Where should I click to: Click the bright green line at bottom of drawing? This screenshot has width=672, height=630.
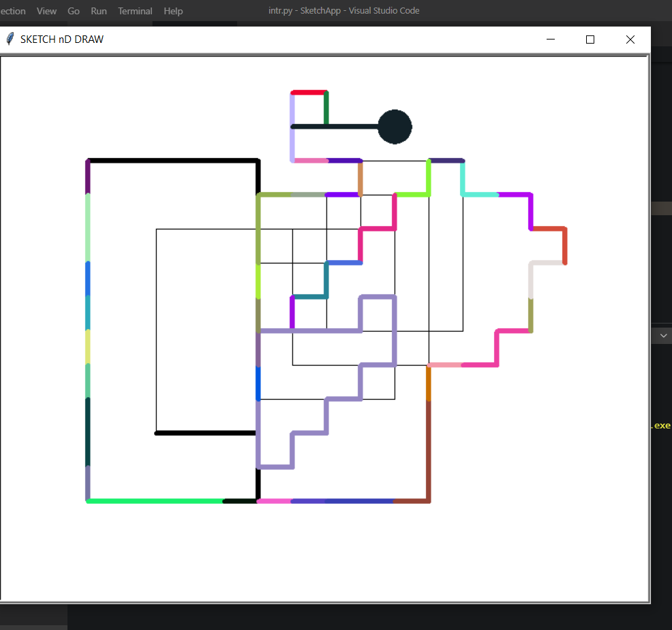coord(155,501)
